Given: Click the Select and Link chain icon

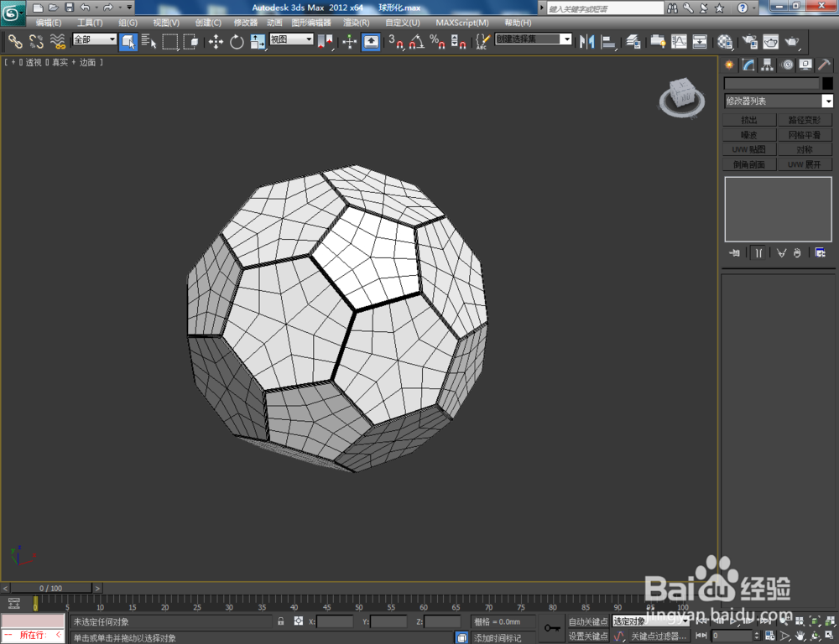Looking at the screenshot, I should (x=15, y=41).
